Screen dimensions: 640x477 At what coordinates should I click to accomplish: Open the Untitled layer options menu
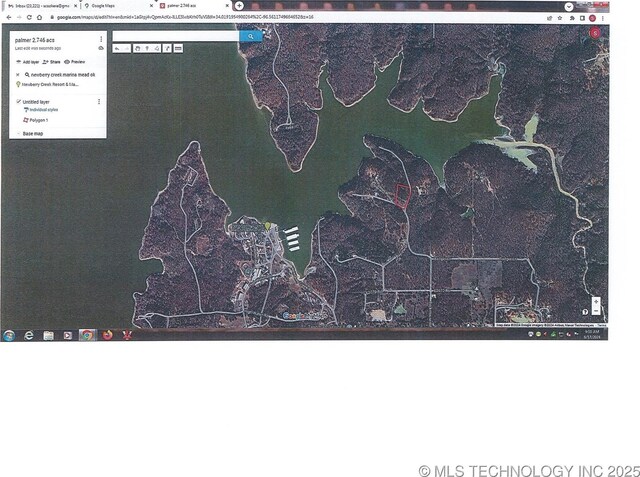(x=99, y=101)
